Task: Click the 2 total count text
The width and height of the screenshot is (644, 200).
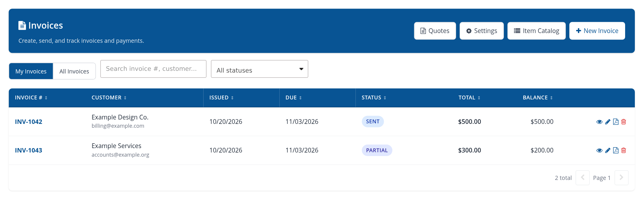Action: [563, 178]
